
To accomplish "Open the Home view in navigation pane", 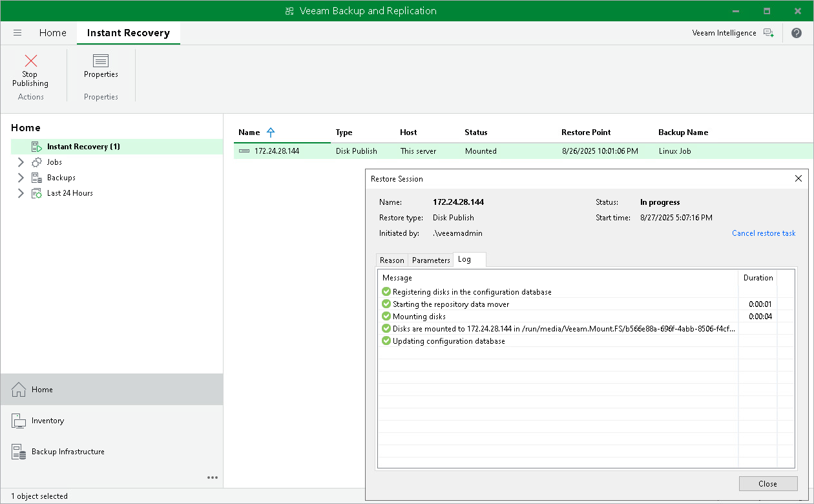I will [112, 390].
